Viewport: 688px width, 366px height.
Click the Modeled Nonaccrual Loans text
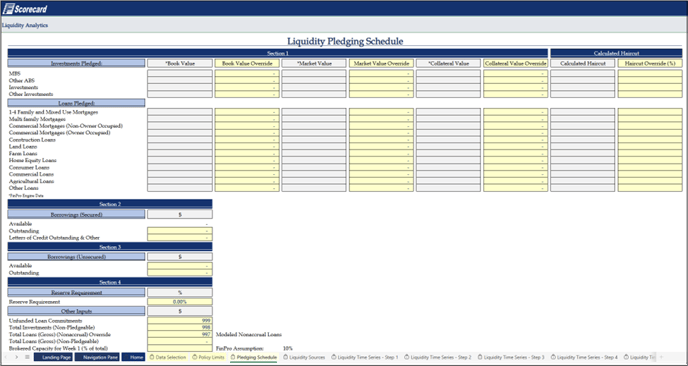pos(249,334)
